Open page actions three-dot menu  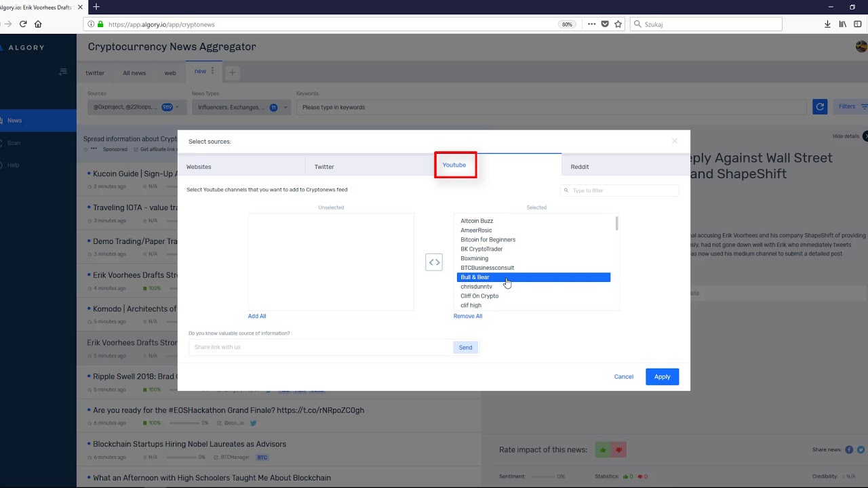point(591,24)
